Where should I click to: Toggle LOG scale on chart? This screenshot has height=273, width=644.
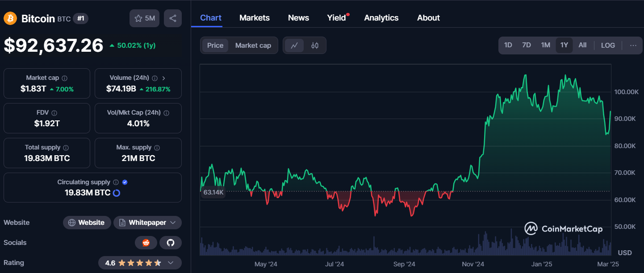tap(608, 45)
